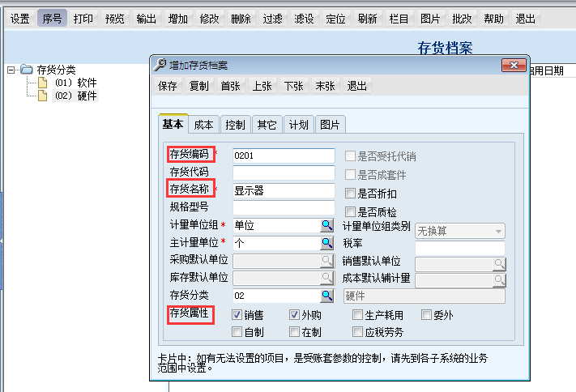Switch to the 控制 tab
Viewport: 576px width, 392px height.
[x=235, y=125]
